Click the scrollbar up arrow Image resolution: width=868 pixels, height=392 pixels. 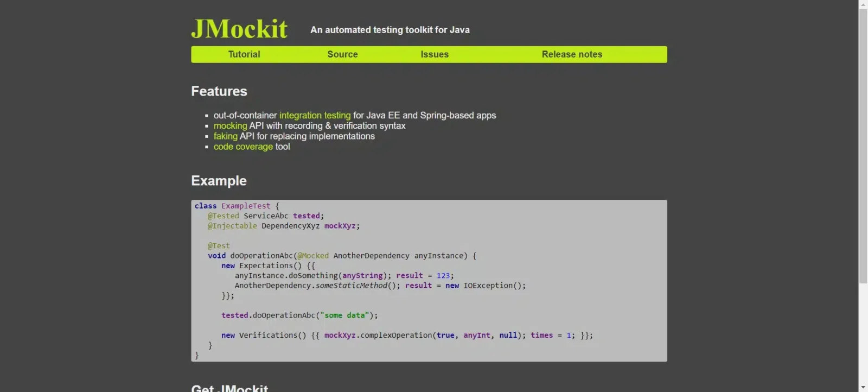pos(863,4)
